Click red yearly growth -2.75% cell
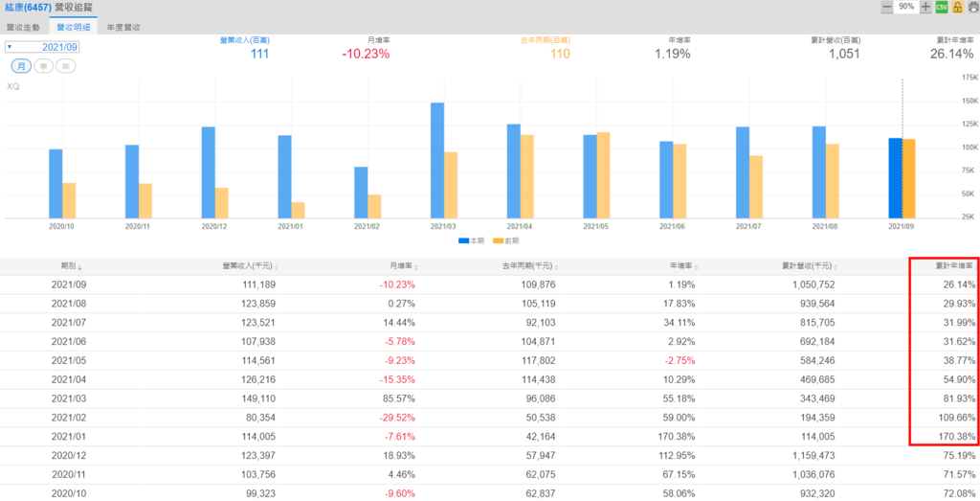Image resolution: width=980 pixels, height=501 pixels. pos(679,361)
